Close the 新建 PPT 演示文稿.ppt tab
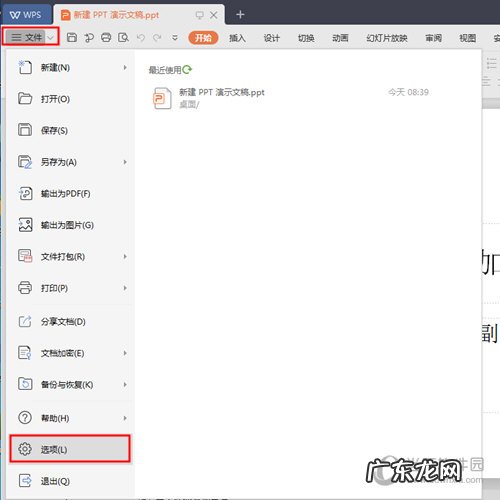The image size is (500, 500). [214, 15]
